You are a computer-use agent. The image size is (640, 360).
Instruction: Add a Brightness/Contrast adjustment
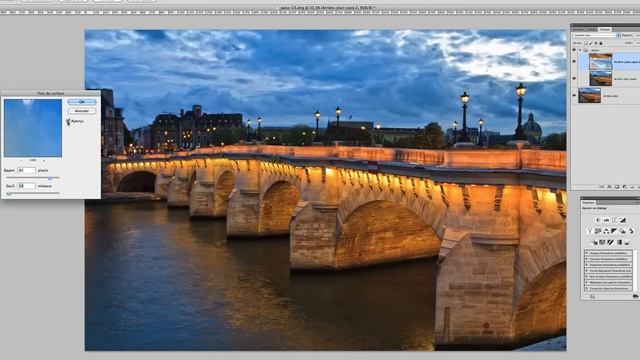(598, 220)
